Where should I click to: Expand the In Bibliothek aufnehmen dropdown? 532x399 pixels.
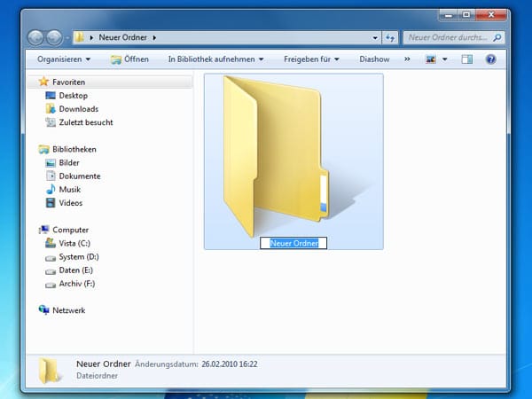pos(216,59)
